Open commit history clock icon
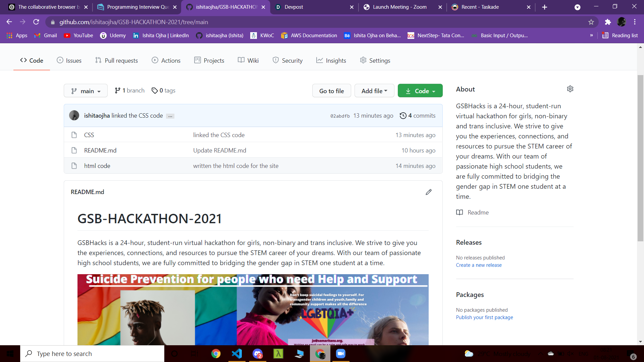The image size is (644, 362). click(x=403, y=116)
